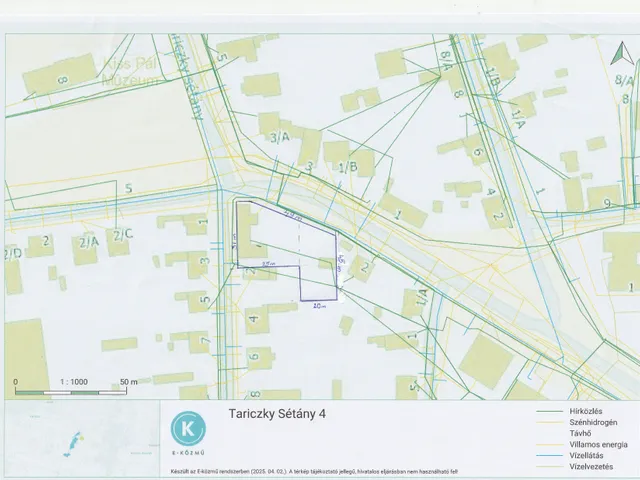640x480 pixels.
Task: Select the "Vízelvezetés" legend label
Action: coord(591,467)
